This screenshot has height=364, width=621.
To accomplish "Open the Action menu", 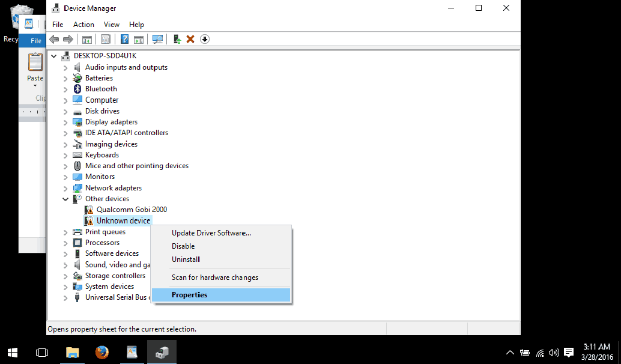I will coord(83,25).
